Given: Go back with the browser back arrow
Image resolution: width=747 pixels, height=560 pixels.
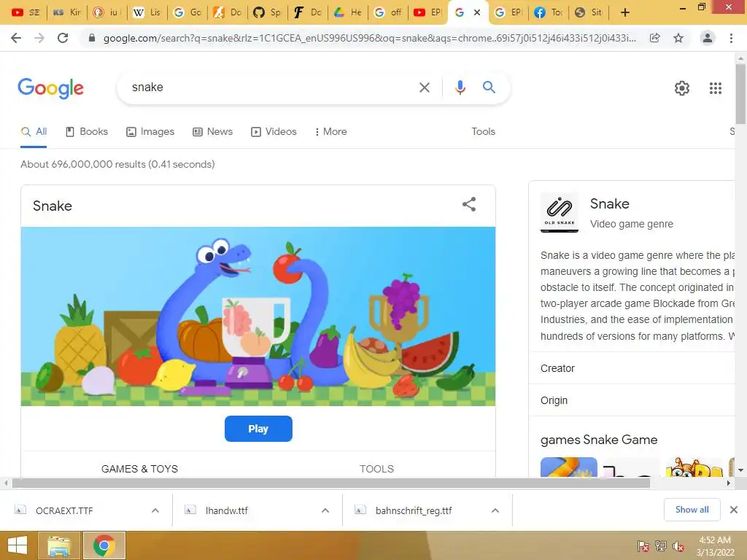Looking at the screenshot, I should point(16,38).
